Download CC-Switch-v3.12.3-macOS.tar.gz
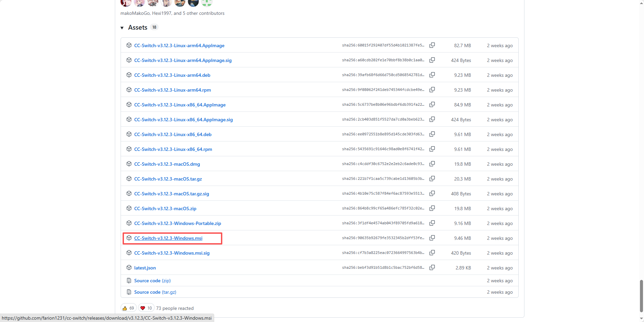The height and width of the screenshot is (322, 644). coord(168,179)
